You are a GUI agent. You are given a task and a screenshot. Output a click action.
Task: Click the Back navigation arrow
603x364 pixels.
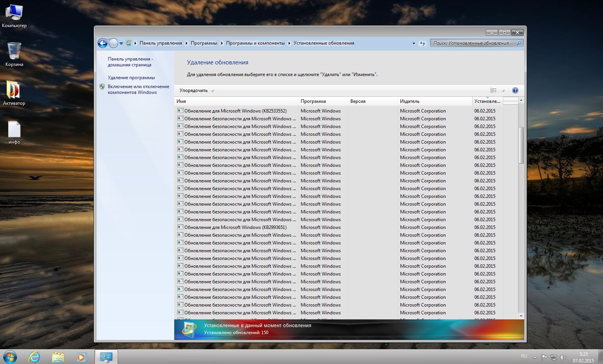[102, 43]
